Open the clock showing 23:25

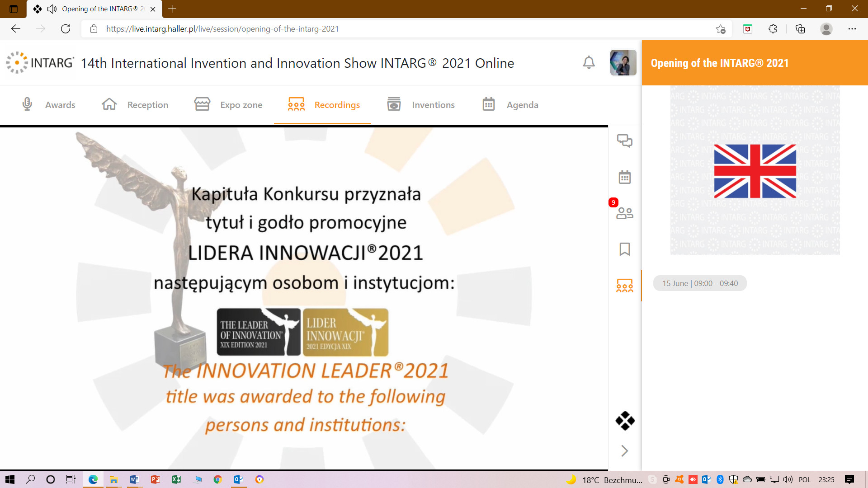[826, 480]
